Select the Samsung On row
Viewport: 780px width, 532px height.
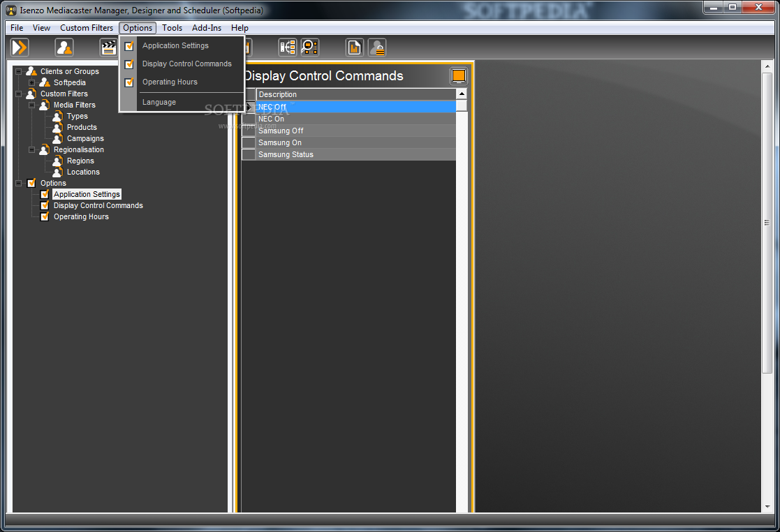(355, 142)
